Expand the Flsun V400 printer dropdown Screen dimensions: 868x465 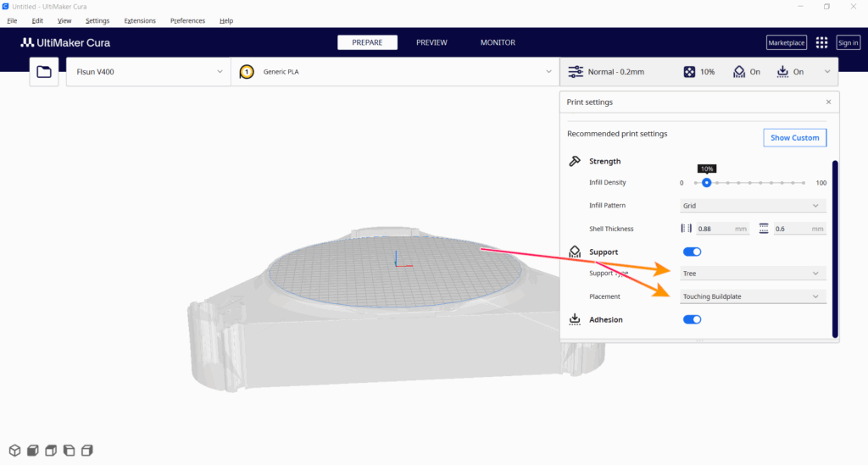point(148,72)
